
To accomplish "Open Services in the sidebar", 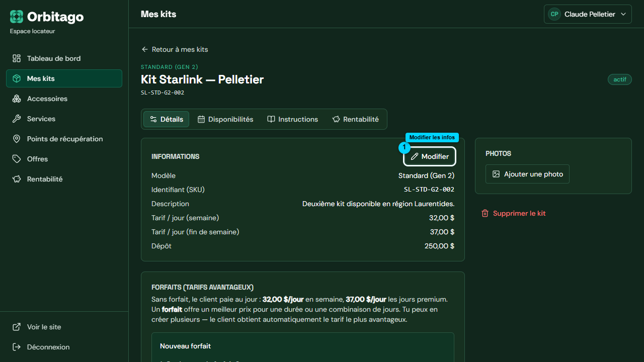I will (x=64, y=119).
